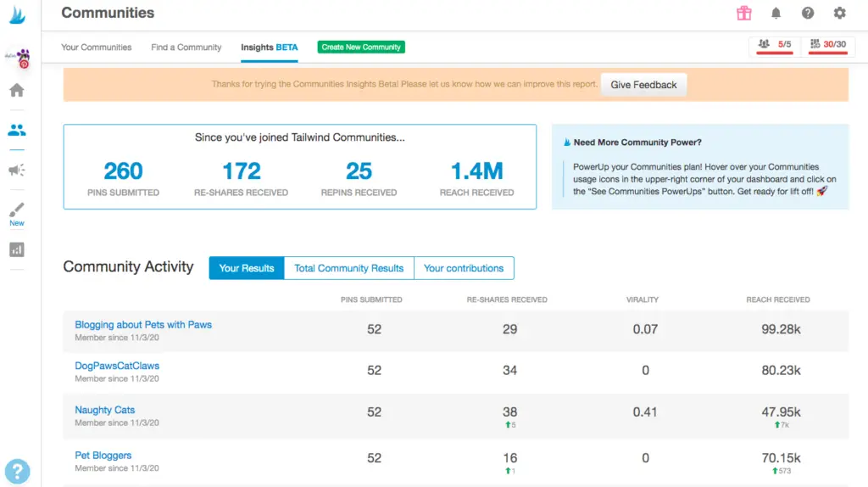868x487 pixels.
Task: Click the 25 Repins Received stat
Action: click(x=359, y=178)
